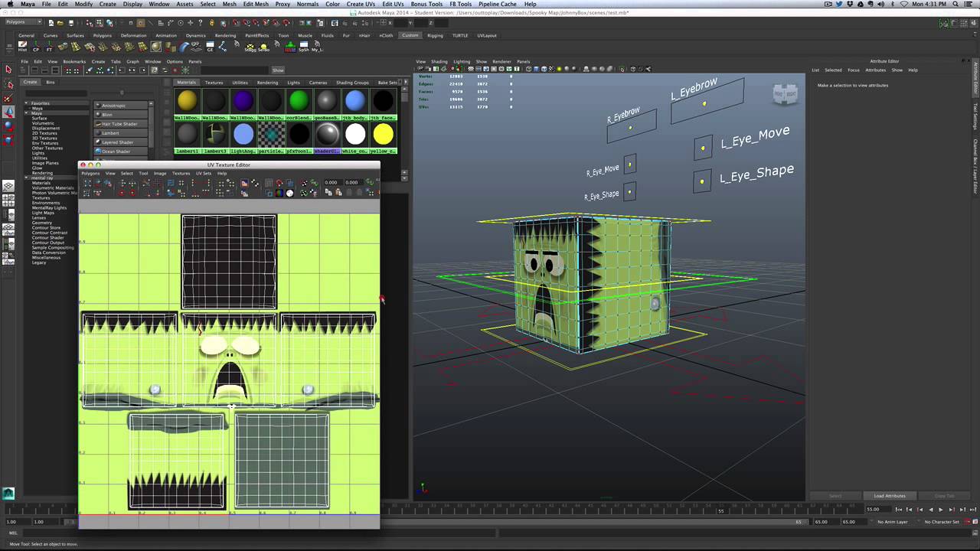Create a Blinn shader node
980x551 pixels.
click(121, 115)
